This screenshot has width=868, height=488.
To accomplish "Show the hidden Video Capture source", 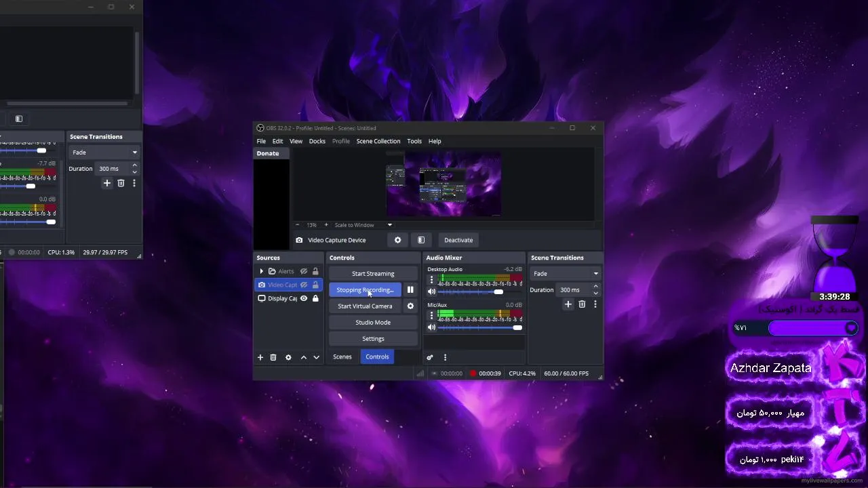I will coord(304,285).
